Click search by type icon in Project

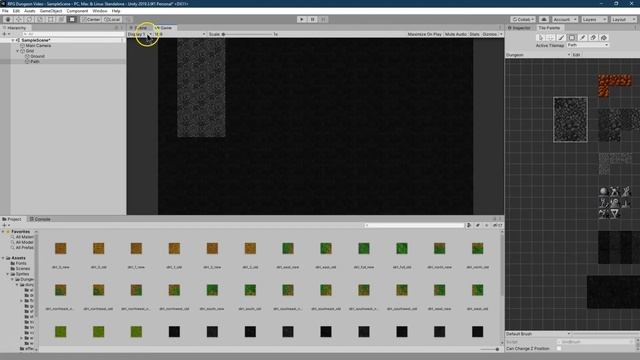(x=469, y=225)
